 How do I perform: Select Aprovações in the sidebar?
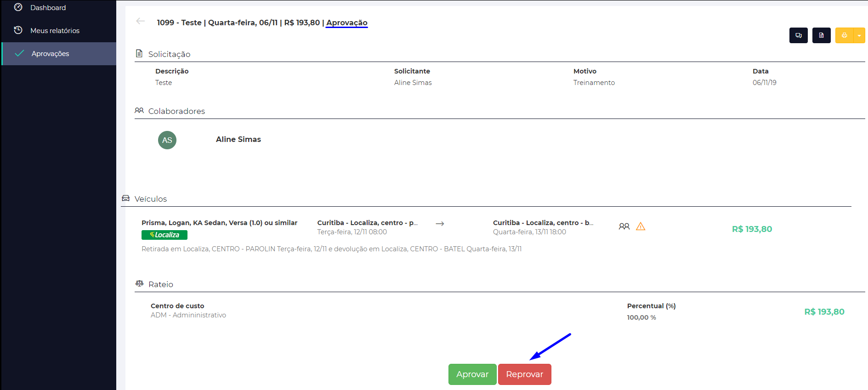pos(50,53)
